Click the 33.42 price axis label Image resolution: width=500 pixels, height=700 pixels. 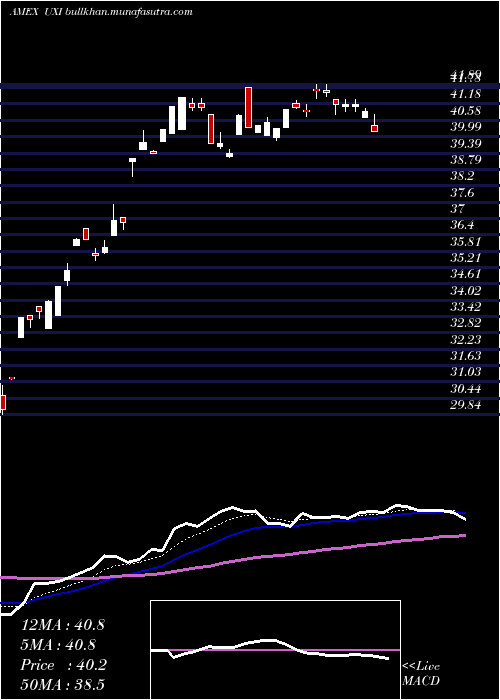point(465,307)
